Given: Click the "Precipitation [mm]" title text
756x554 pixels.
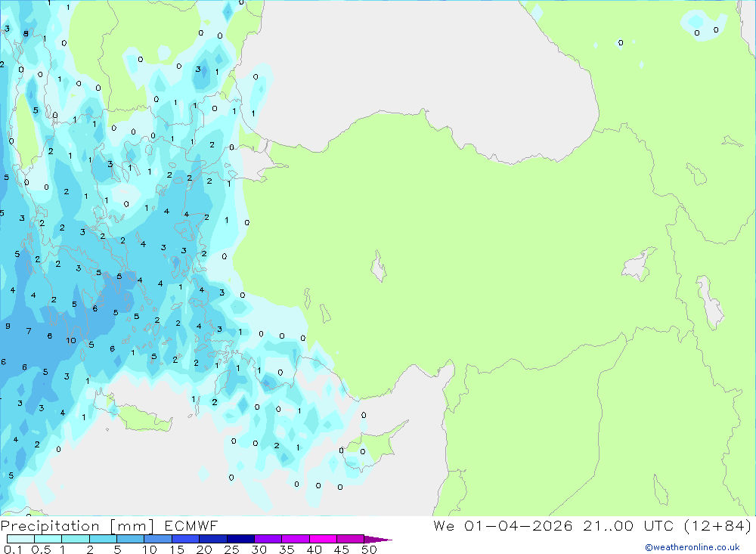Looking at the screenshot, I should tap(77, 526).
